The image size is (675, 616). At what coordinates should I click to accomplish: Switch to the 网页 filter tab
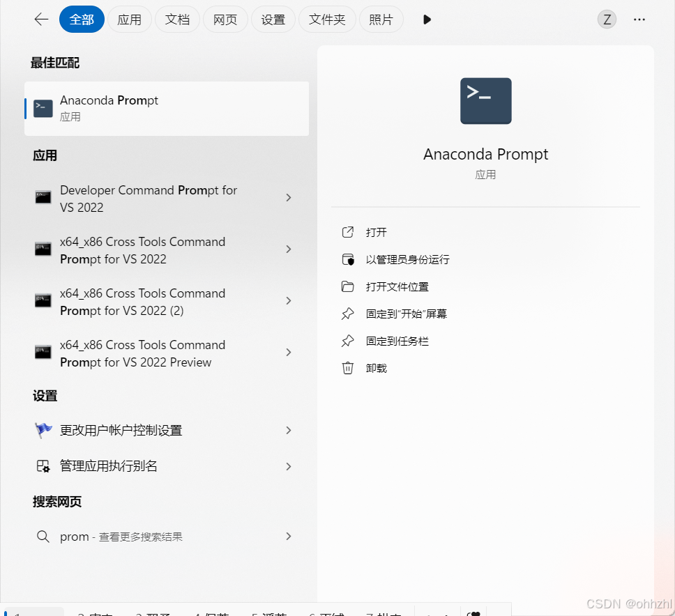tap(225, 20)
